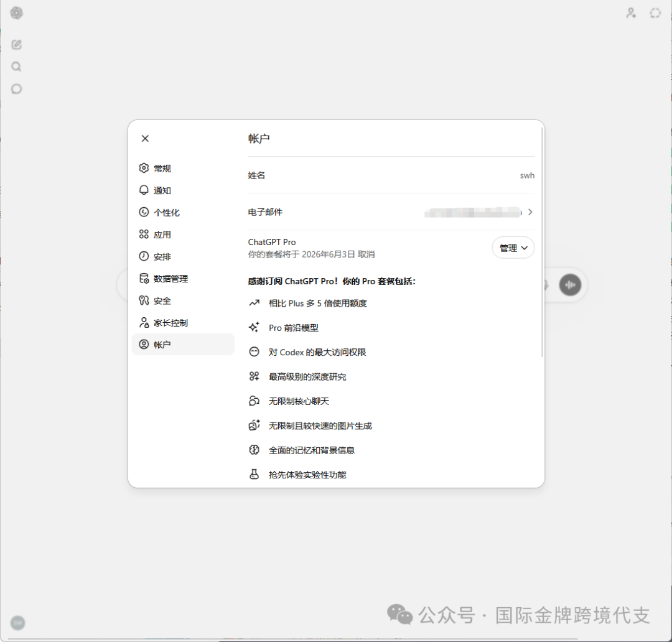Click the flask icon beside 实验性功能
The height and width of the screenshot is (642, 672).
(254, 474)
